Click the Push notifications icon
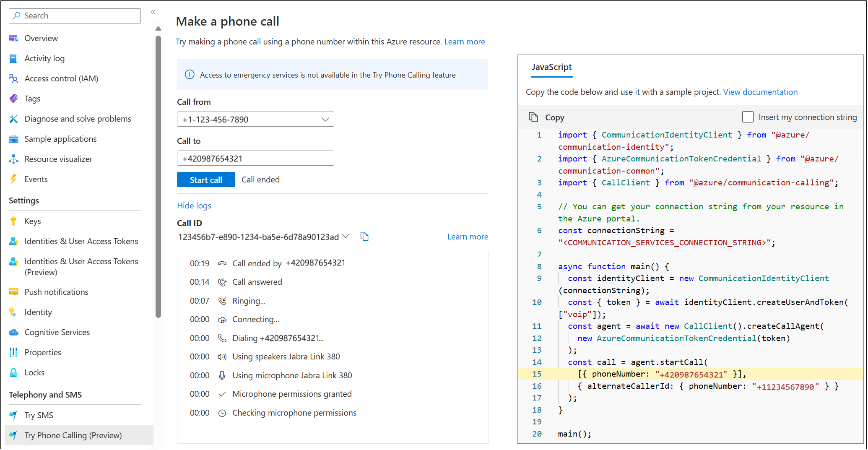Screen dimensions: 868x450 coord(13,292)
